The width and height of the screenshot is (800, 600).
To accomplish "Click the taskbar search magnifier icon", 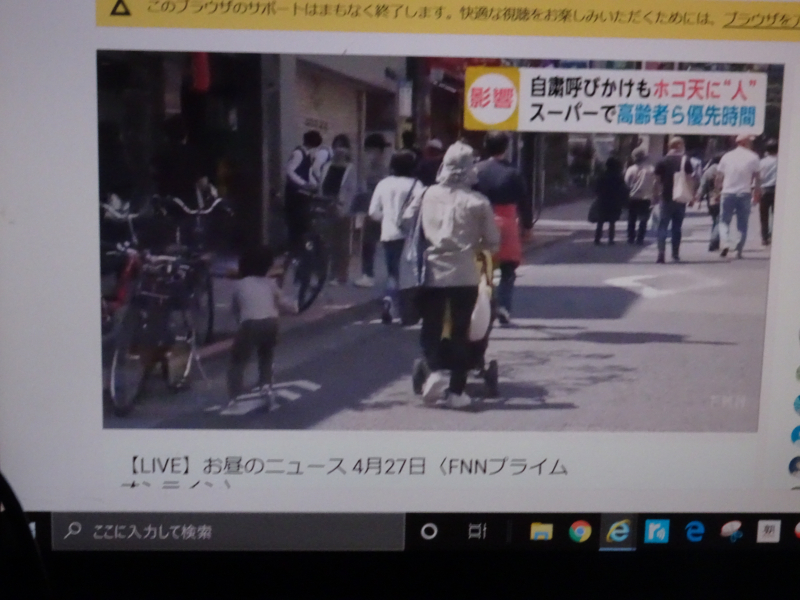I will point(72,531).
